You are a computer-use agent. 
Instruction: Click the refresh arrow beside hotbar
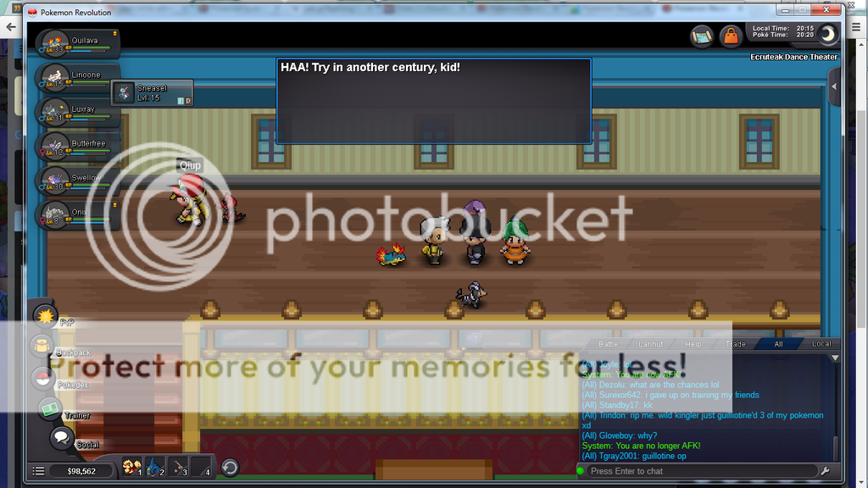pyautogui.click(x=229, y=467)
